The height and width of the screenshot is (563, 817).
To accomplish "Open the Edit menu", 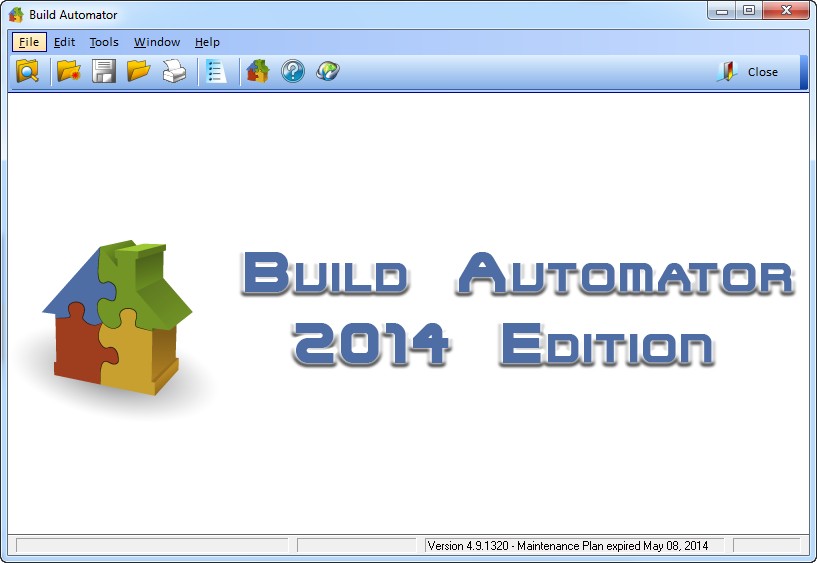I will pos(65,42).
